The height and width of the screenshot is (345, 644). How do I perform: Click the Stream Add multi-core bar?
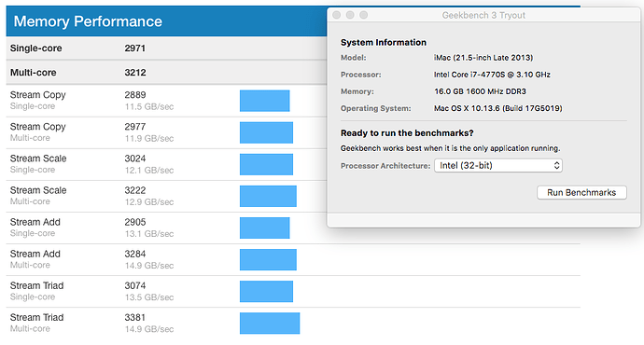pos(268,259)
